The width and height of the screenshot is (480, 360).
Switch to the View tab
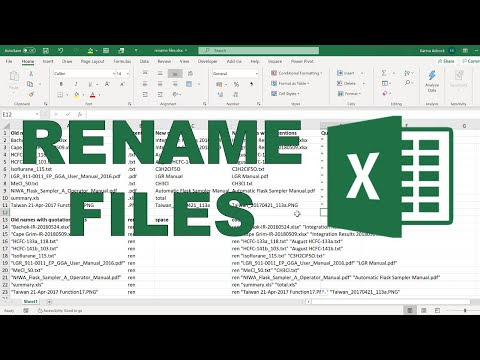pos(184,61)
